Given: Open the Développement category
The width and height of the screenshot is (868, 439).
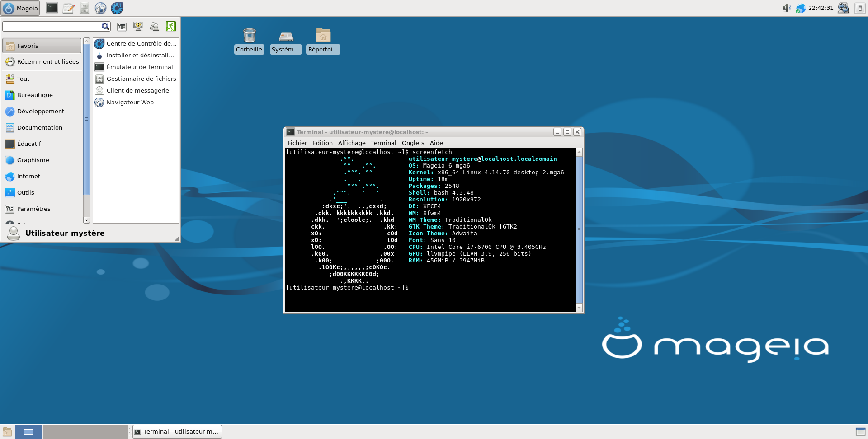Looking at the screenshot, I should coord(42,112).
